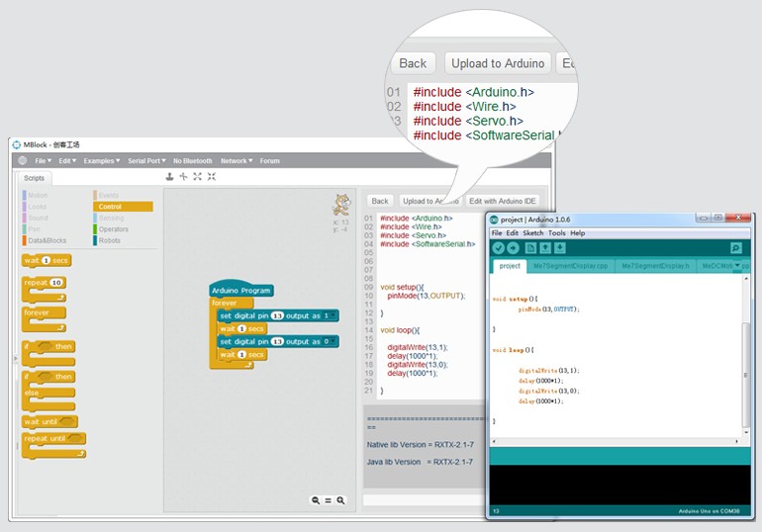The width and height of the screenshot is (762, 532).
Task: Zoom out the scripts area
Action: (316, 500)
